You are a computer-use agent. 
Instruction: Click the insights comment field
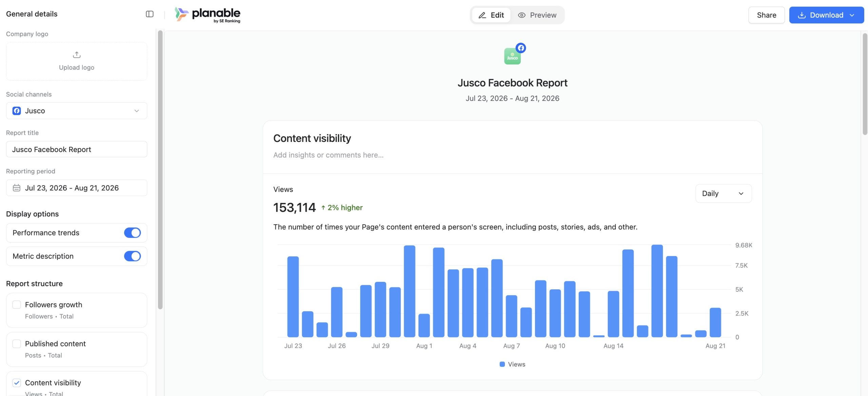point(328,155)
